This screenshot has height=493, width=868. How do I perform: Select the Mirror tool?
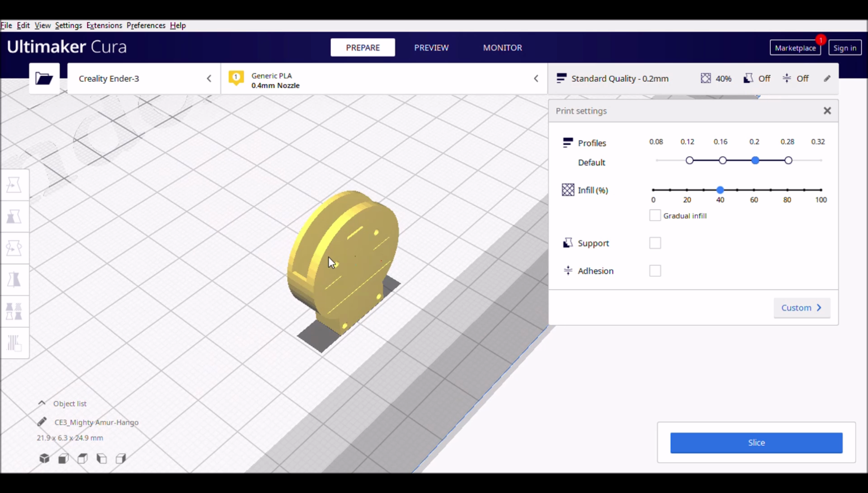[15, 279]
